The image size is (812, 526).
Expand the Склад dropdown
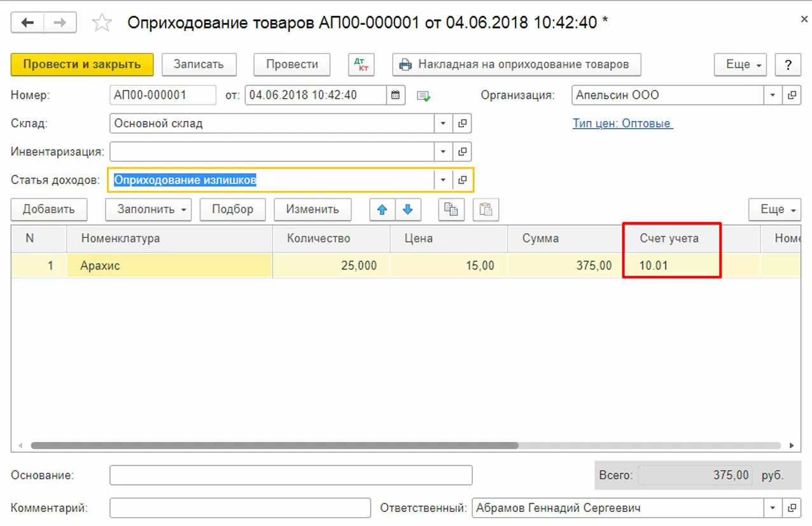coord(444,124)
